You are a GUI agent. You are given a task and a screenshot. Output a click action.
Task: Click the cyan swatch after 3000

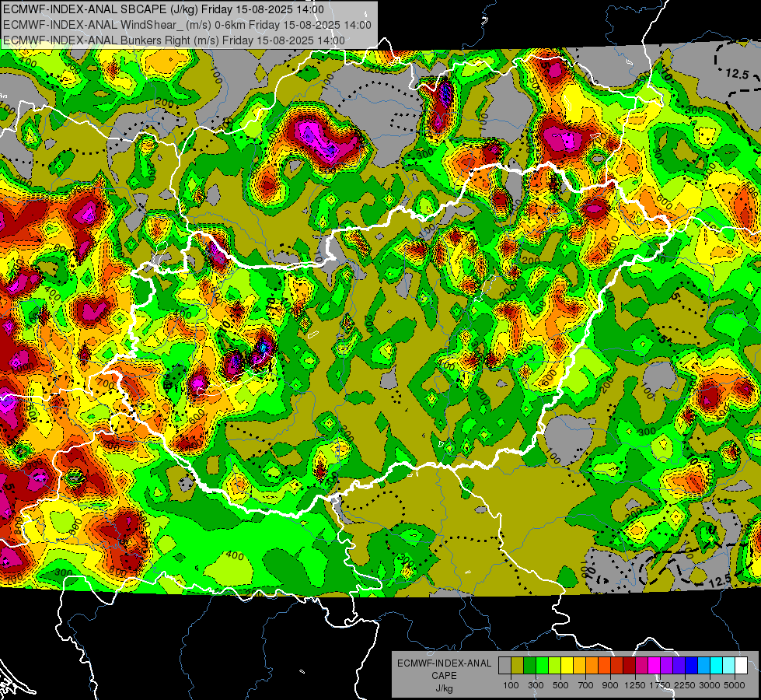pyautogui.click(x=717, y=665)
